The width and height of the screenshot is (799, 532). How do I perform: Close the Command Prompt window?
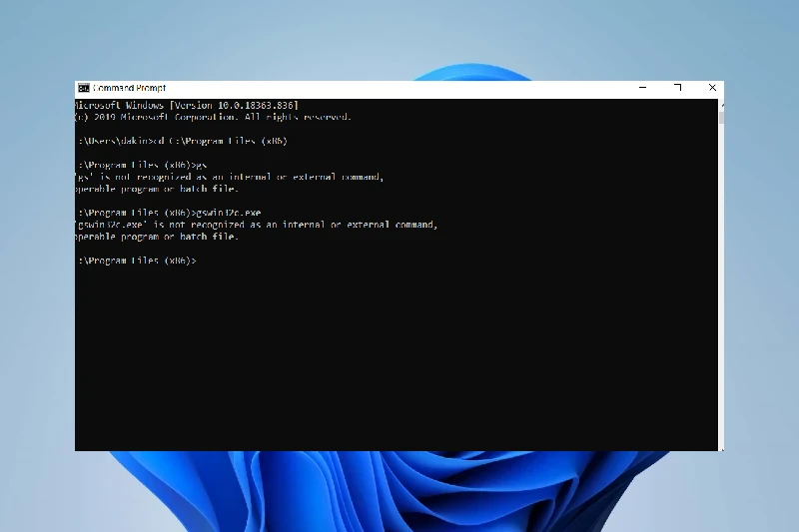click(x=712, y=88)
